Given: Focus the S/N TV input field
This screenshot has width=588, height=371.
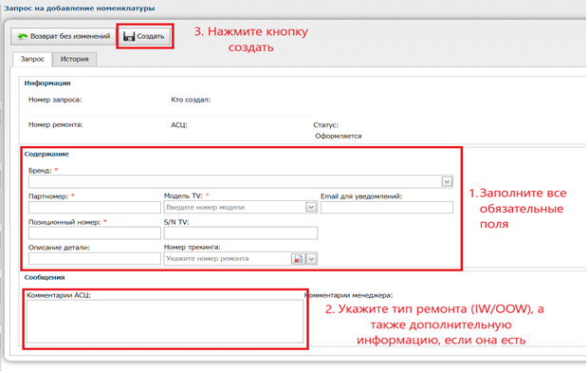Looking at the screenshot, I should 241,233.
